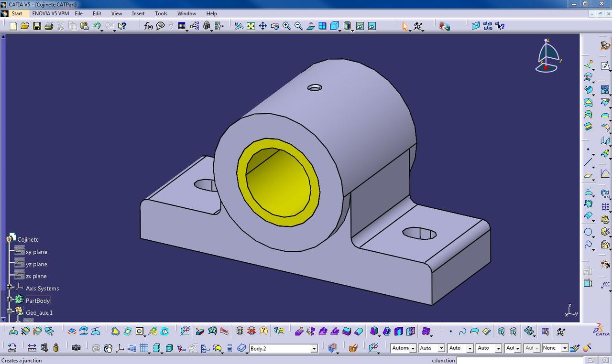The image size is (612, 364).
Task: Open the Formula f(x) editor
Action: tap(148, 26)
